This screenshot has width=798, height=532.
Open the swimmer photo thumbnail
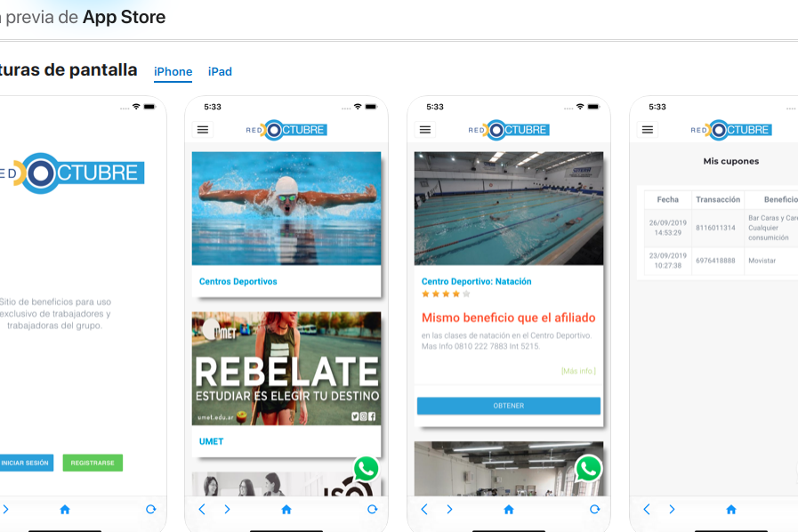(x=286, y=208)
